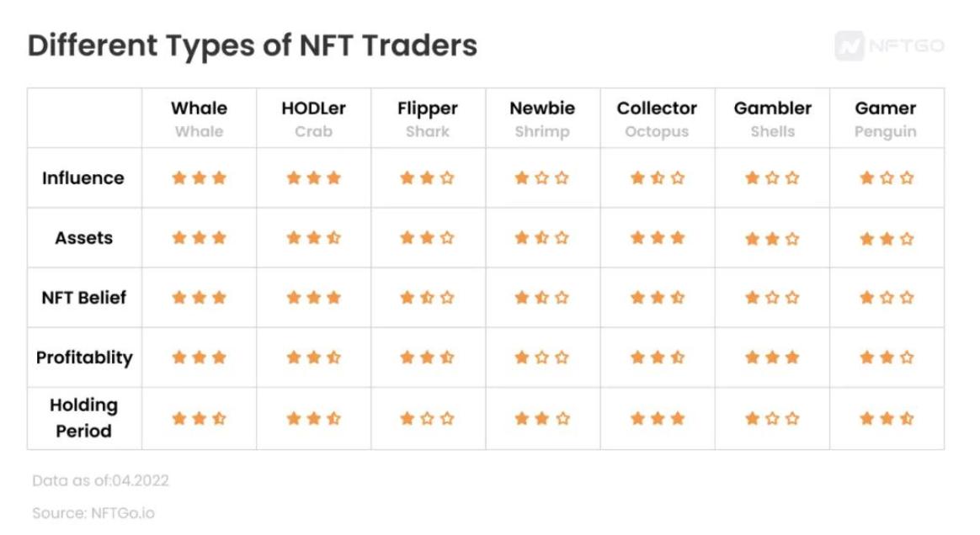Viewport: 980px width, 535px height.
Task: Click the Flipper NFT Belief stars
Action: click(x=427, y=298)
